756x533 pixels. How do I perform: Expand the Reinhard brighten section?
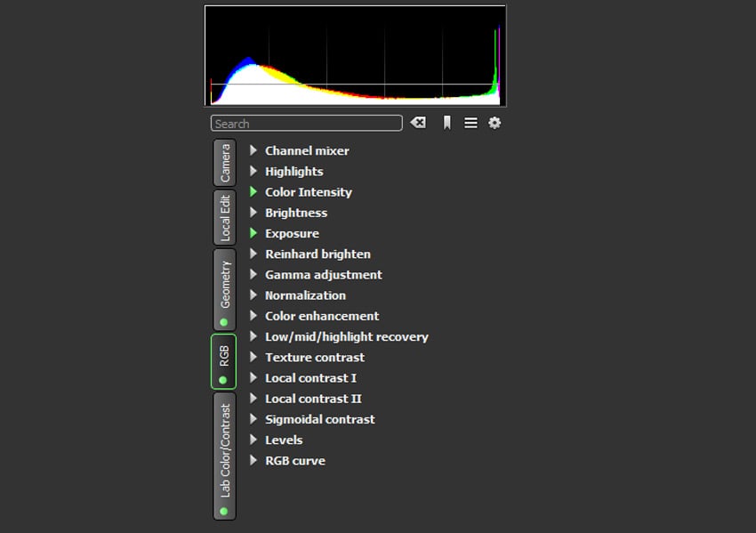[x=253, y=254]
